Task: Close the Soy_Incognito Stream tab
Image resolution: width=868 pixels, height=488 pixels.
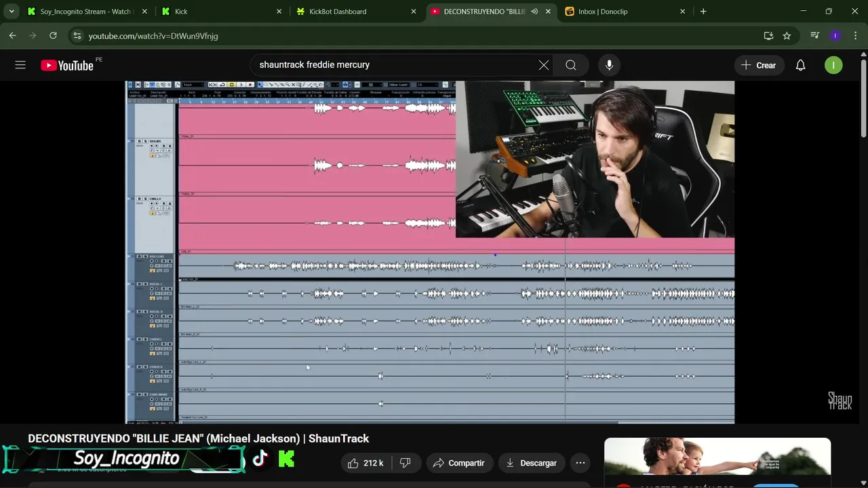Action: (x=144, y=12)
